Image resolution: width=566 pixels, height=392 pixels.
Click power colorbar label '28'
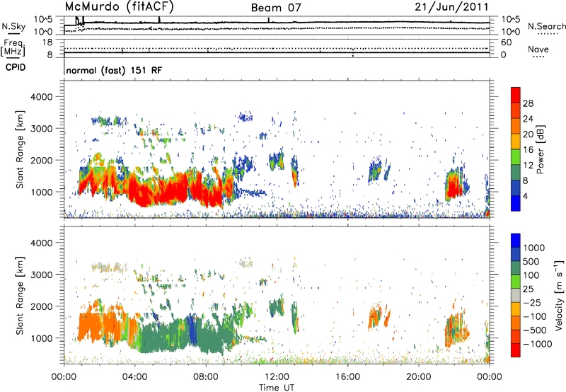point(528,103)
